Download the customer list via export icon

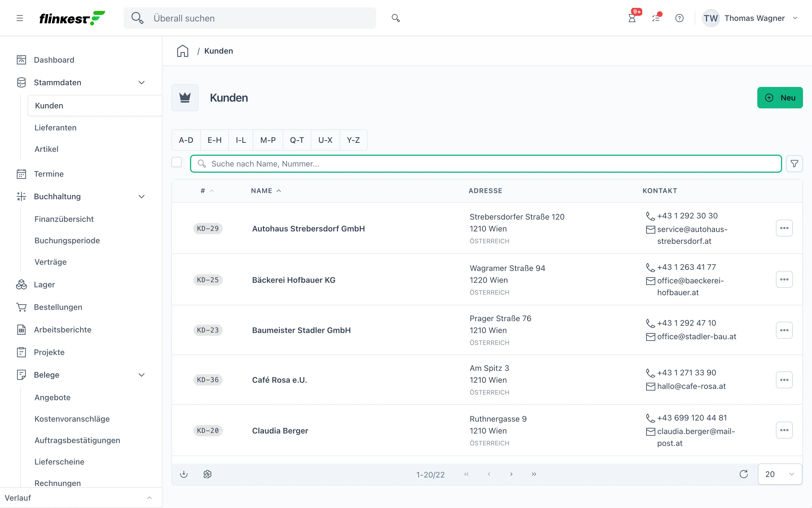click(184, 474)
